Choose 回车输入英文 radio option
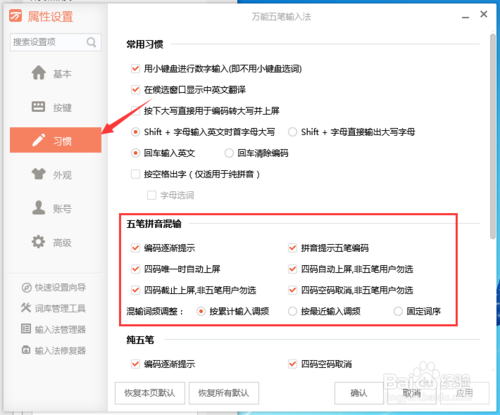Screen dimensions: 500x415 (135, 153)
